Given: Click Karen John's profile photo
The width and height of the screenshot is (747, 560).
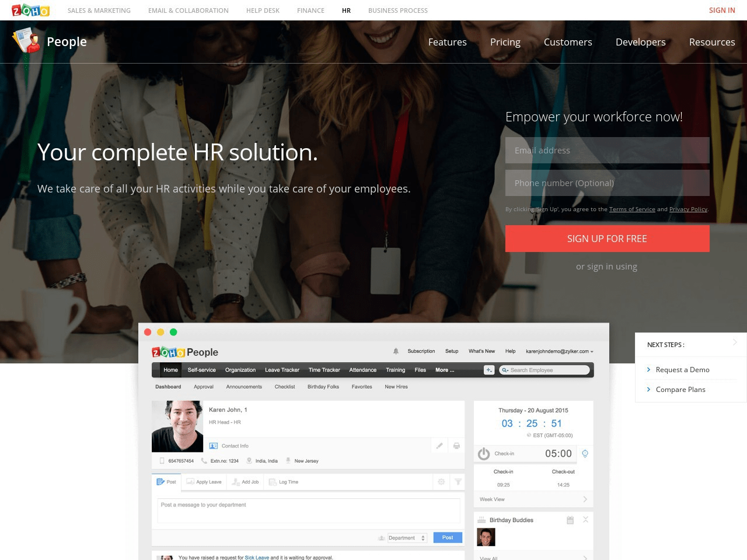Looking at the screenshot, I should 177,426.
